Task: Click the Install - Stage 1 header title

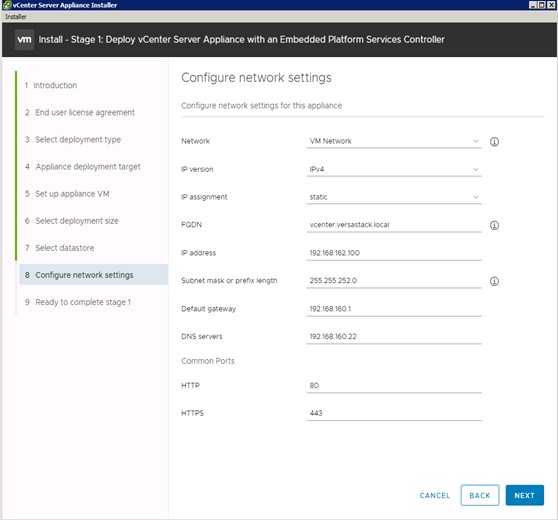Action: tap(242, 40)
